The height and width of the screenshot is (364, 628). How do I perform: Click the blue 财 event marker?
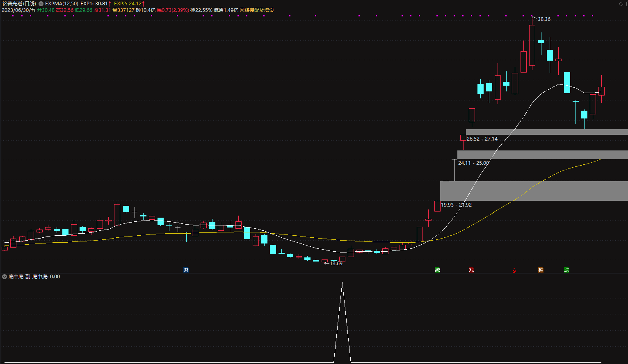pyautogui.click(x=186, y=270)
